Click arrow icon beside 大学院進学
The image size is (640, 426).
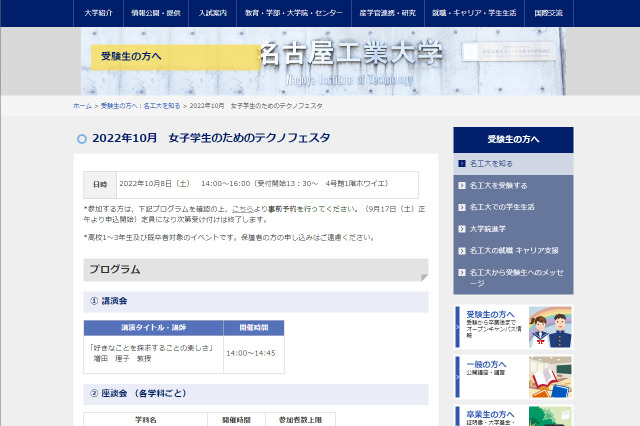pyautogui.click(x=462, y=229)
